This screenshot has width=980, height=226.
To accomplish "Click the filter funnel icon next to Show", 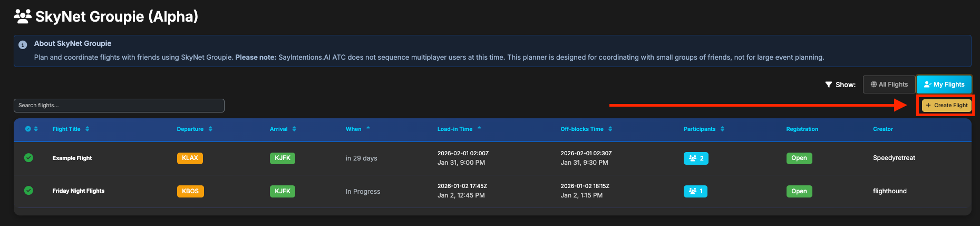I will pyautogui.click(x=829, y=84).
